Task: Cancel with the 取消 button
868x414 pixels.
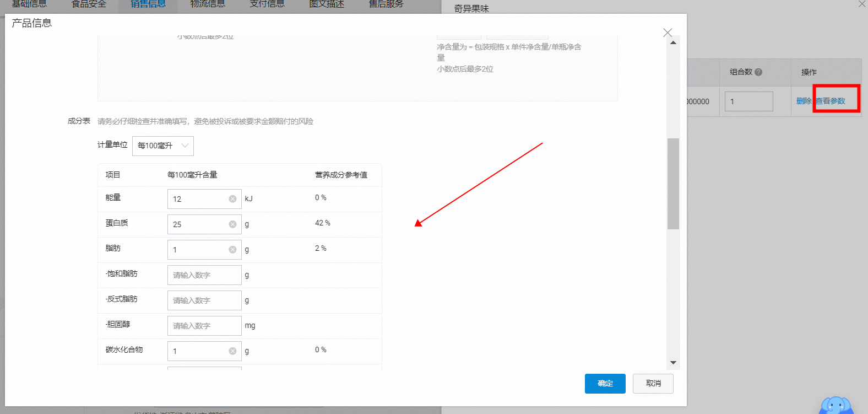Action: click(653, 384)
